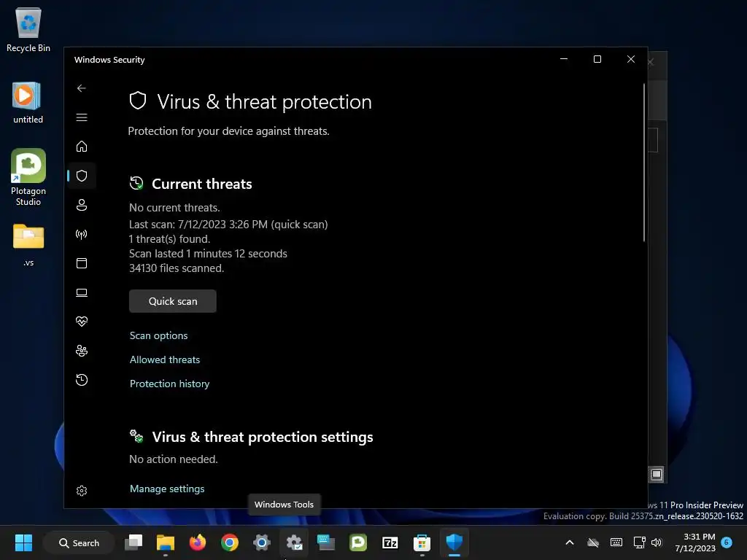Open Manage settings link
This screenshot has height=560, width=747.
[x=167, y=489]
